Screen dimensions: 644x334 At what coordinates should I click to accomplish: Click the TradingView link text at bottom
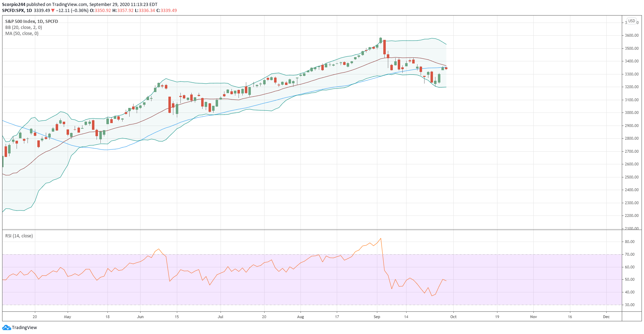[x=24, y=328]
